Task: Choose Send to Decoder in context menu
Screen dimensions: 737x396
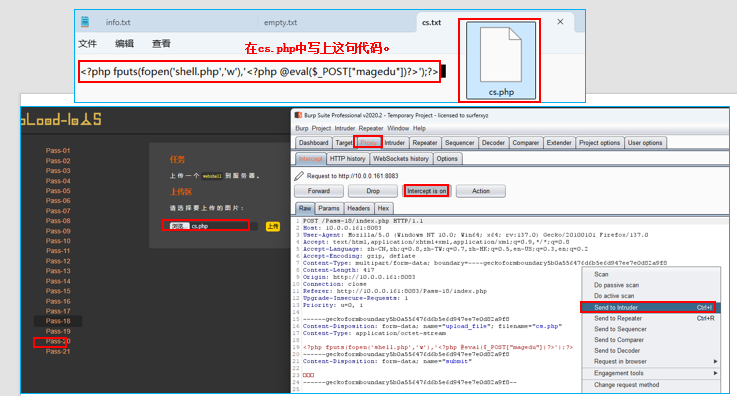Action: (651, 351)
